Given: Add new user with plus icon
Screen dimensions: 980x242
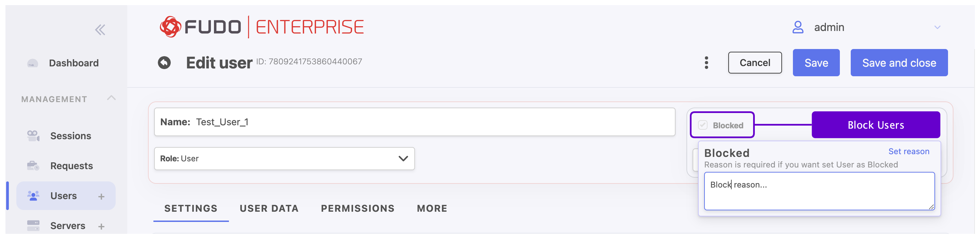Looking at the screenshot, I should 101,196.
